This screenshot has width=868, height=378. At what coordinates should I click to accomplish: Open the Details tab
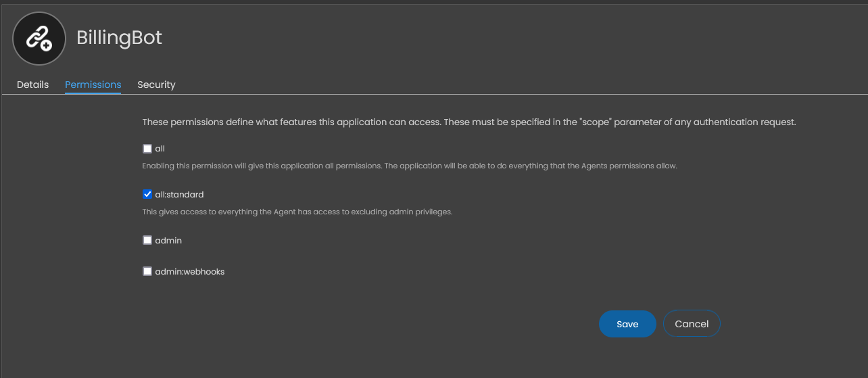(x=32, y=85)
